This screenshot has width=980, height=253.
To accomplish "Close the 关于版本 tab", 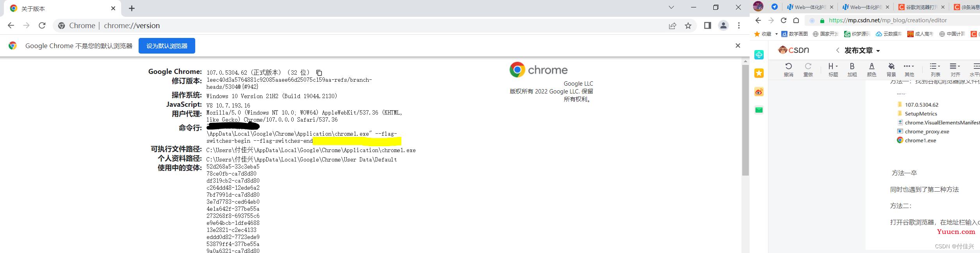I will click(113, 8).
